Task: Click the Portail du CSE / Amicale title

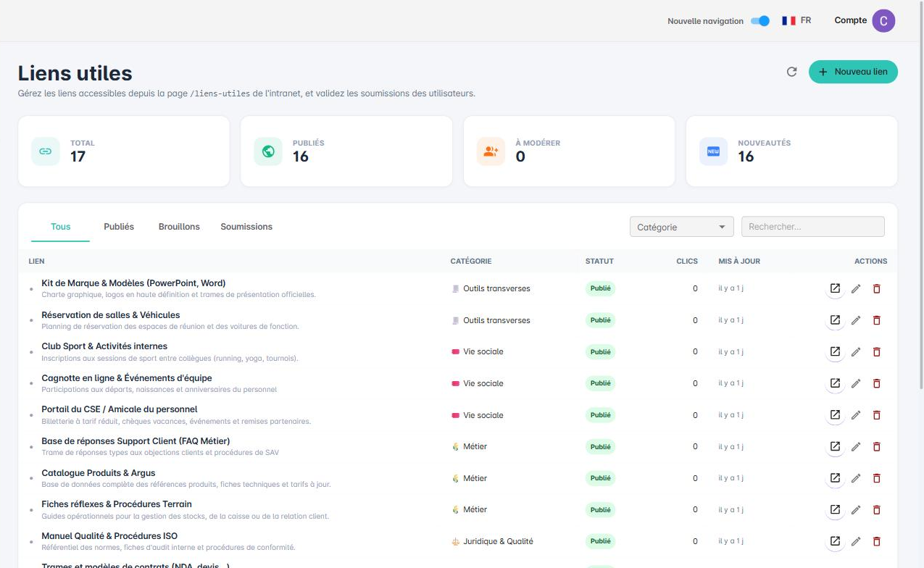Action: pos(120,409)
